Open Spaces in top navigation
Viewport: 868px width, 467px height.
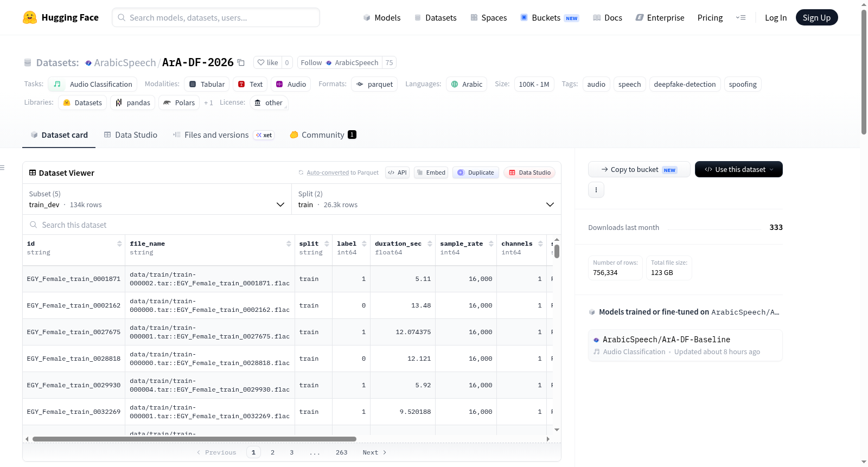[488, 17]
